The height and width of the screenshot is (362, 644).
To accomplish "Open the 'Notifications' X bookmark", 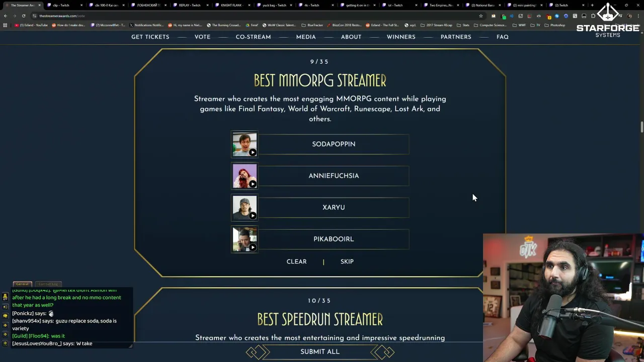I will [146, 25].
